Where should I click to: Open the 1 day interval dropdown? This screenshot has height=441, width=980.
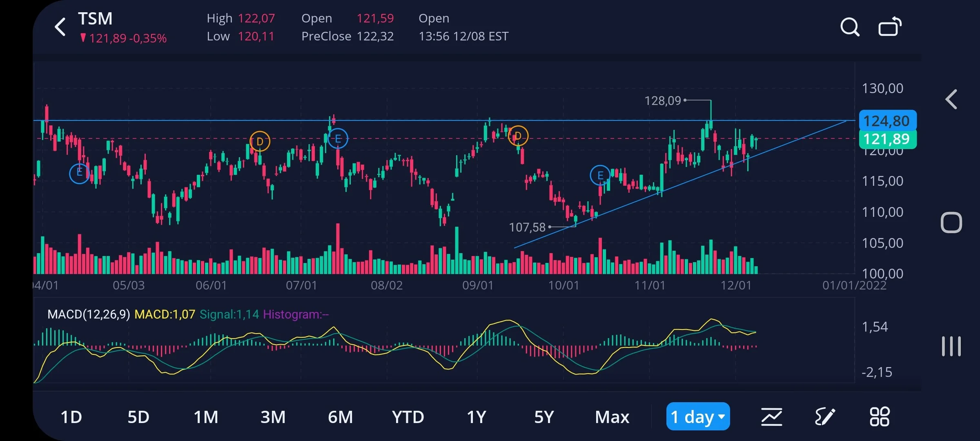[698, 416]
